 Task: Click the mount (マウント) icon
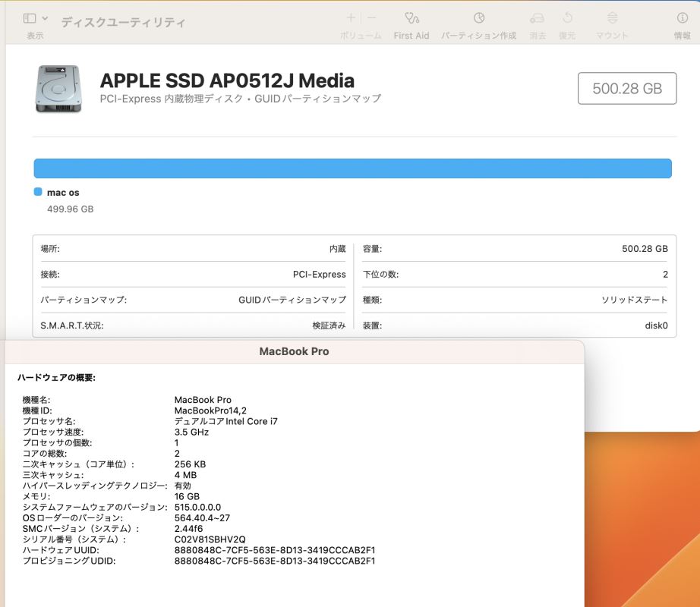pyautogui.click(x=612, y=17)
